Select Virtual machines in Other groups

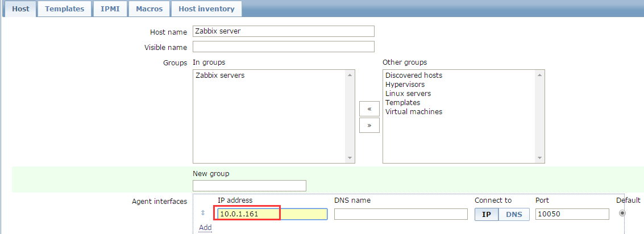pyautogui.click(x=414, y=112)
